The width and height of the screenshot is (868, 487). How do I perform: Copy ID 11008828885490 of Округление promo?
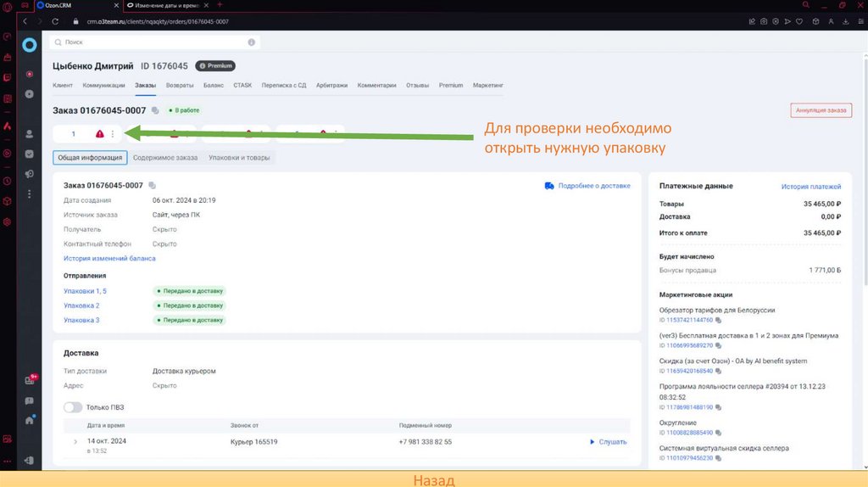click(718, 433)
